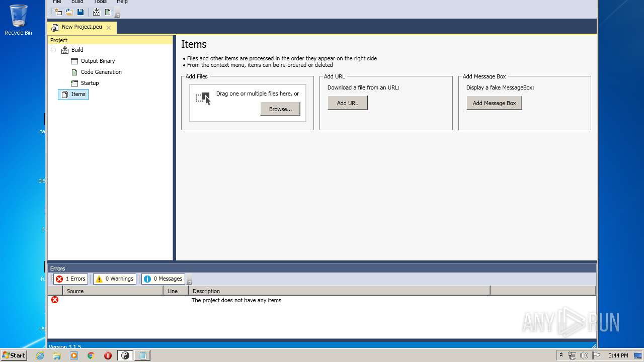The width and height of the screenshot is (644, 362).
Task: Open the Windows Start menu
Action: pos(14,355)
